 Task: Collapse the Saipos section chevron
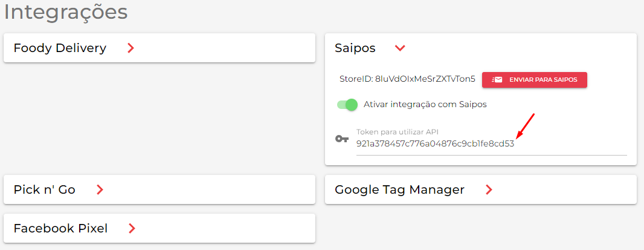pos(400,48)
